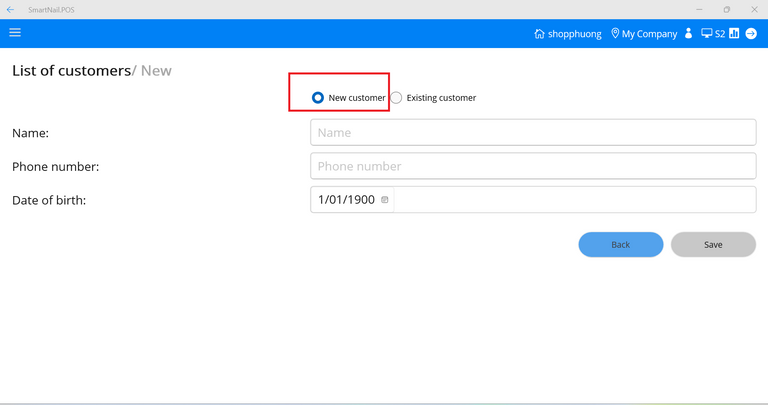This screenshot has height=405, width=768.
Task: Open the user profile icon
Action: coord(688,34)
